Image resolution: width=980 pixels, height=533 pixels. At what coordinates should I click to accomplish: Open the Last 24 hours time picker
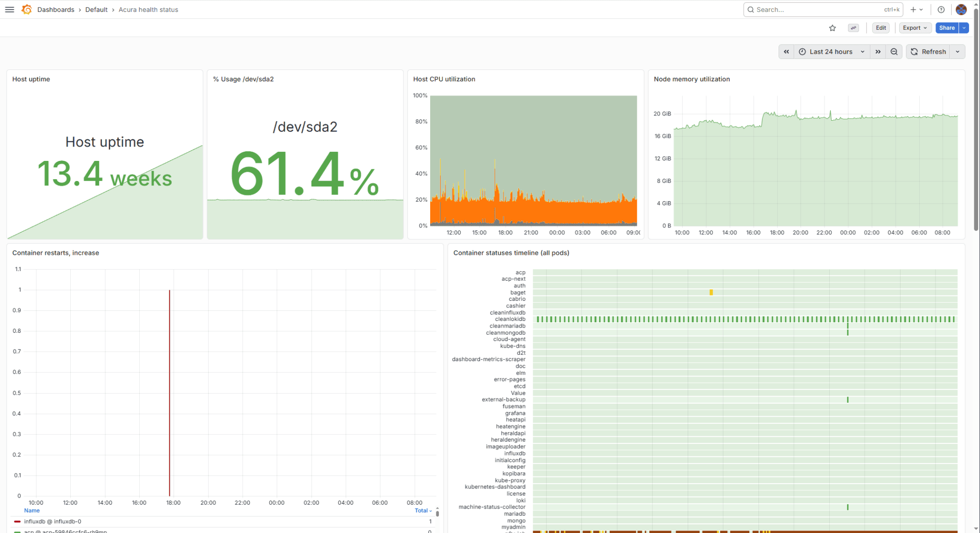coord(832,52)
